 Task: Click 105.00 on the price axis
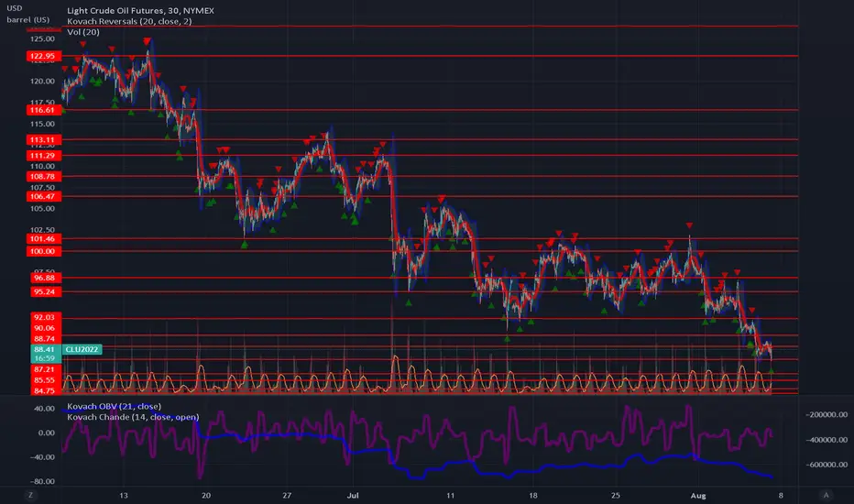[42, 209]
